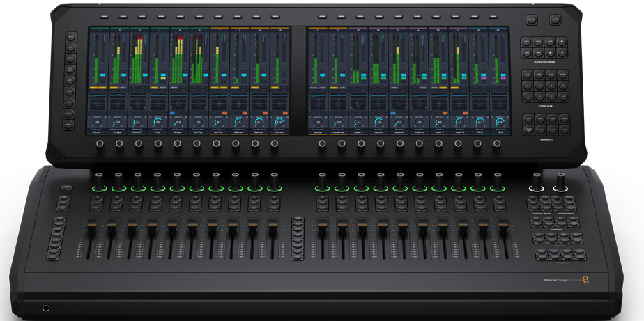The height and width of the screenshot is (321, 644).
Task: Toggle the orange button on channel 7 strip
Action: 224,113
